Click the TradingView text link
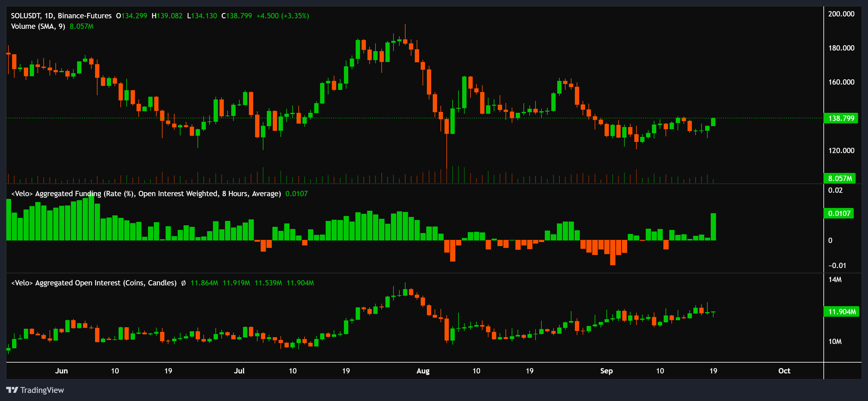The height and width of the screenshot is (401, 868). [42, 390]
